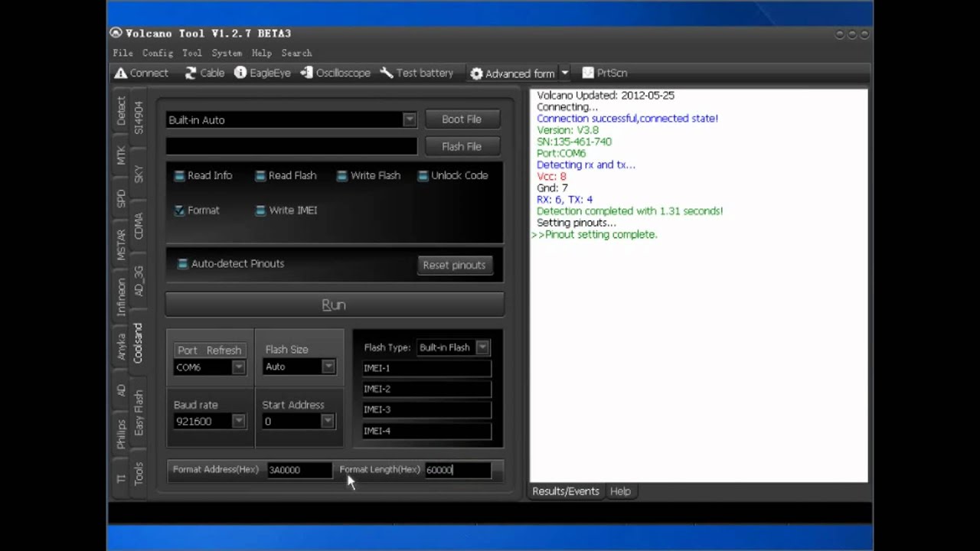Click the Format Length hex field

(458, 470)
